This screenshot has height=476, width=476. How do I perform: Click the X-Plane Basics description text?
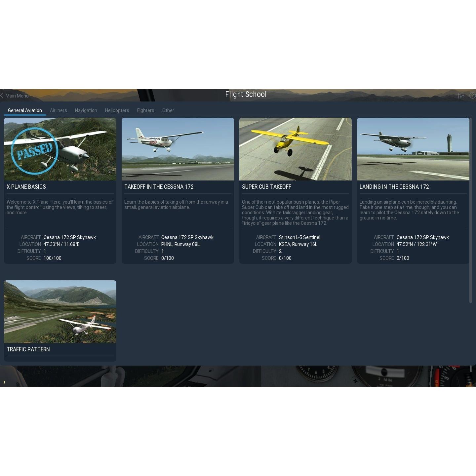coord(60,207)
